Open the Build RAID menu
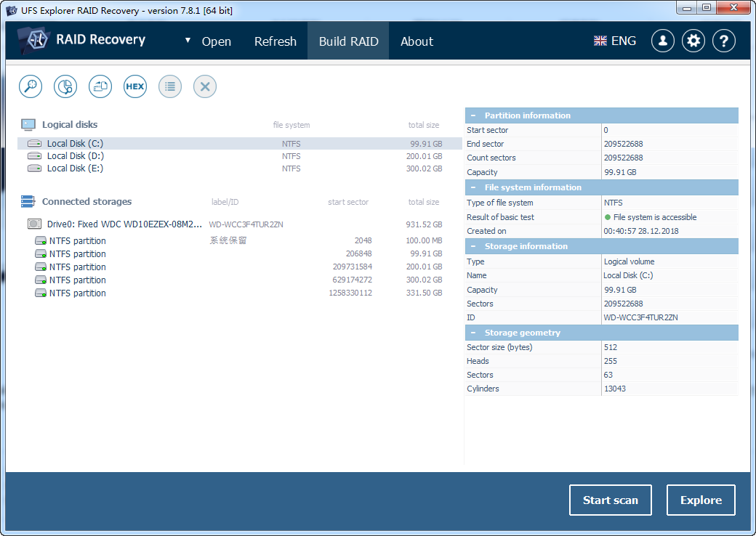The width and height of the screenshot is (756, 536). coord(348,41)
